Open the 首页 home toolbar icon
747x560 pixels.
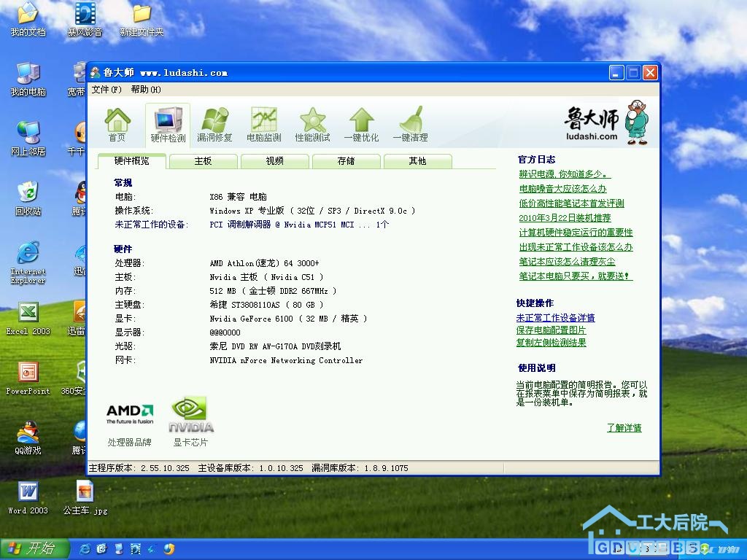117,125
